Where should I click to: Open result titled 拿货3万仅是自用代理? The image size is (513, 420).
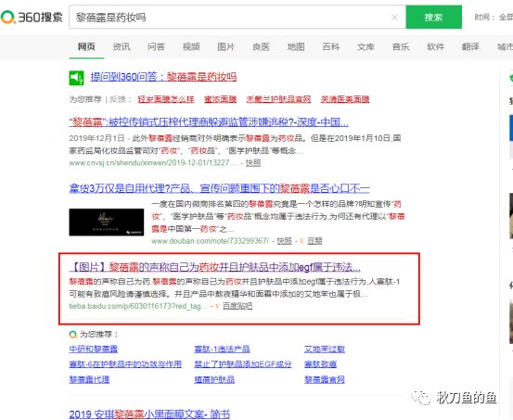click(x=219, y=188)
